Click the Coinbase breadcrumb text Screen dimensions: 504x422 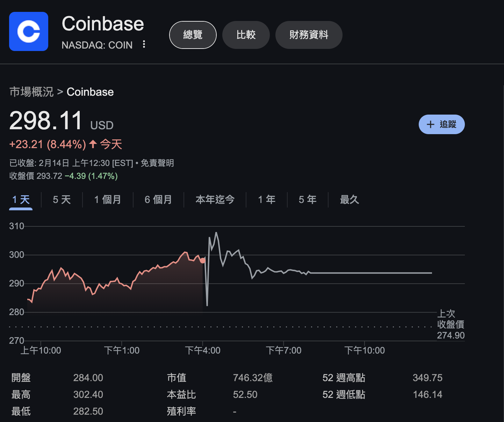click(90, 92)
